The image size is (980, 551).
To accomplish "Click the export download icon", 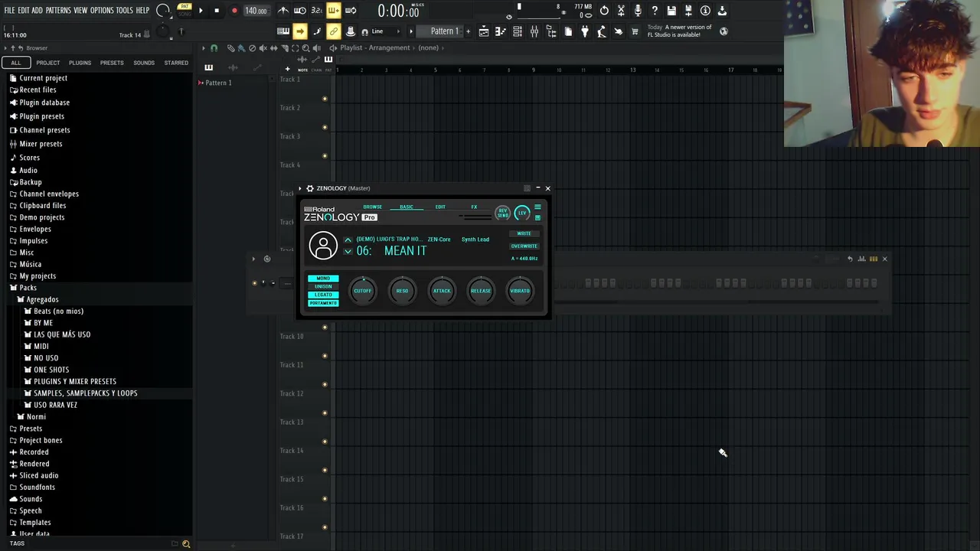I will tap(722, 11).
